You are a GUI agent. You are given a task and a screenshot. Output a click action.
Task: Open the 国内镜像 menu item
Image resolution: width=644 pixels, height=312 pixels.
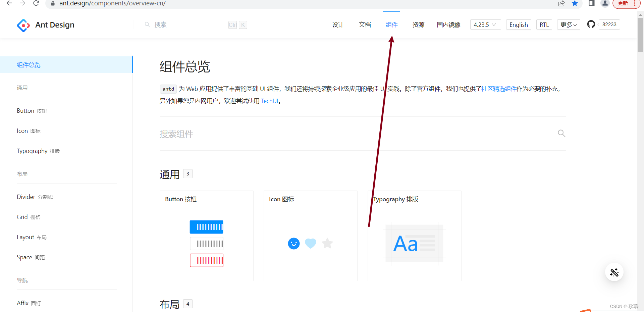click(x=449, y=24)
